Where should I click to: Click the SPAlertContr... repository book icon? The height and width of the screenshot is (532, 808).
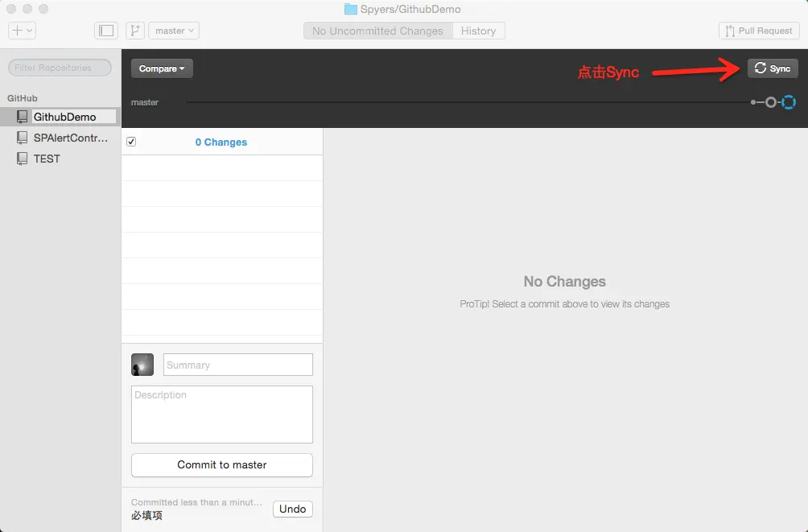pyautogui.click(x=23, y=138)
